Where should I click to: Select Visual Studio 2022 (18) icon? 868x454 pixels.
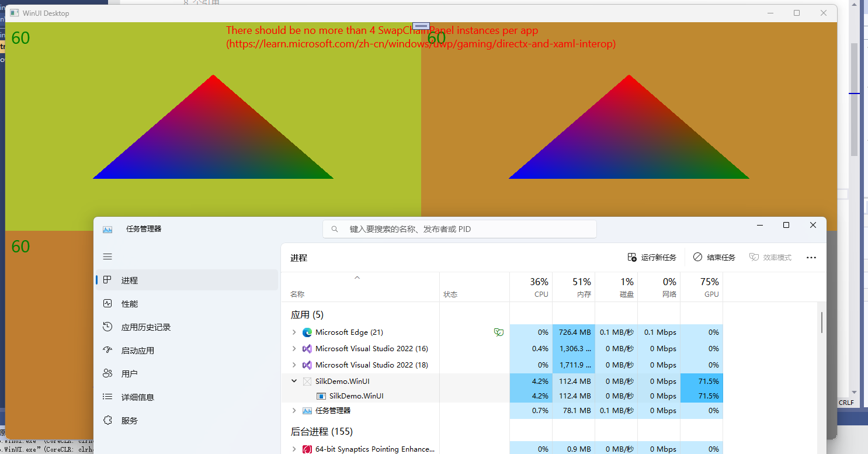tap(307, 365)
